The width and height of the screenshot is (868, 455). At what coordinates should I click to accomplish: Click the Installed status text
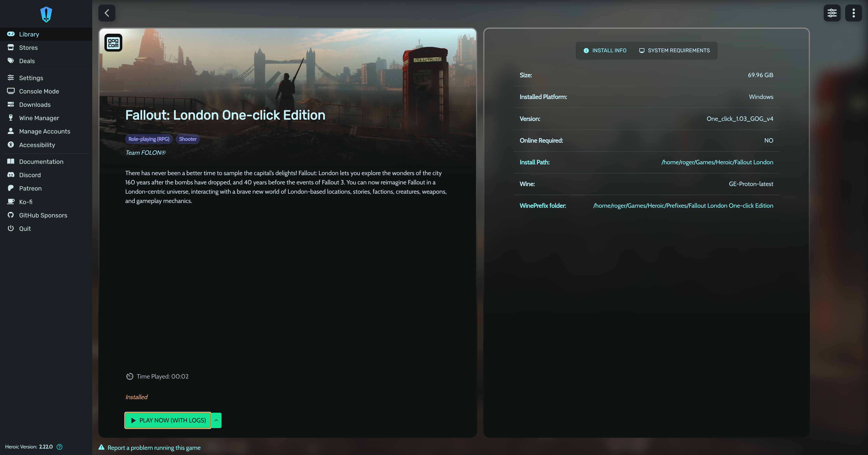(137, 397)
